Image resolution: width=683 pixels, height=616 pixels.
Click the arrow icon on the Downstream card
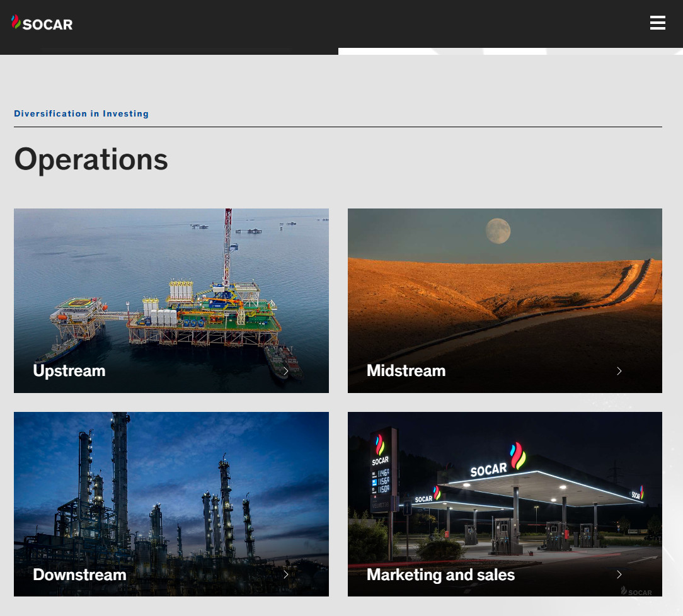(x=285, y=574)
